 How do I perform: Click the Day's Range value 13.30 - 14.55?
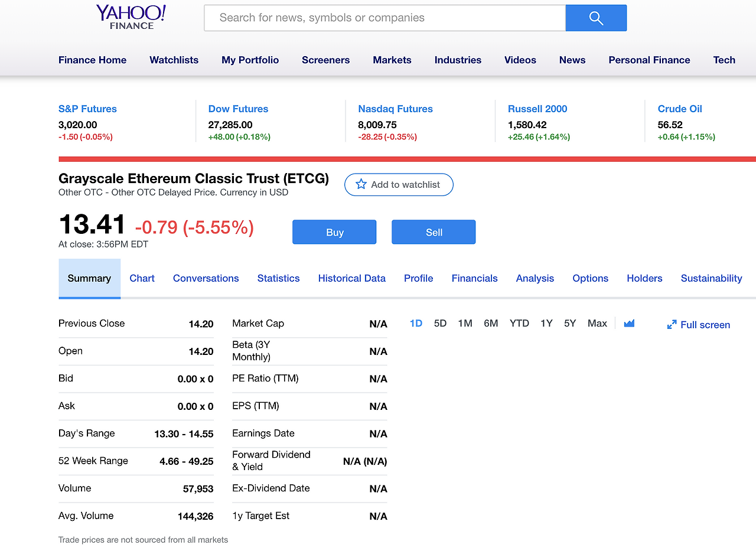(184, 434)
